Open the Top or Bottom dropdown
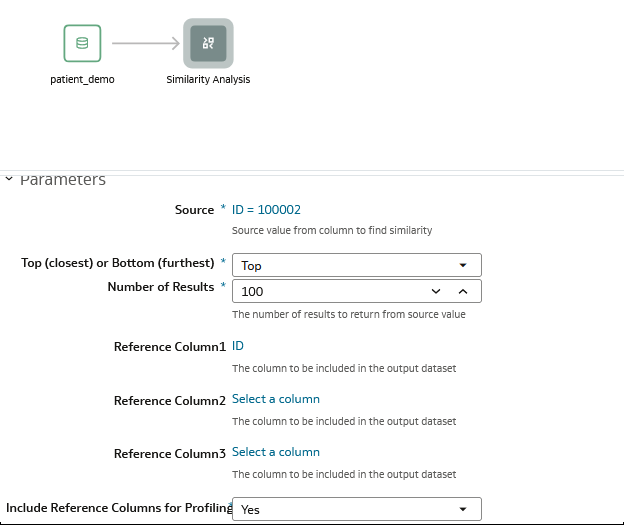624x525 pixels. (357, 265)
